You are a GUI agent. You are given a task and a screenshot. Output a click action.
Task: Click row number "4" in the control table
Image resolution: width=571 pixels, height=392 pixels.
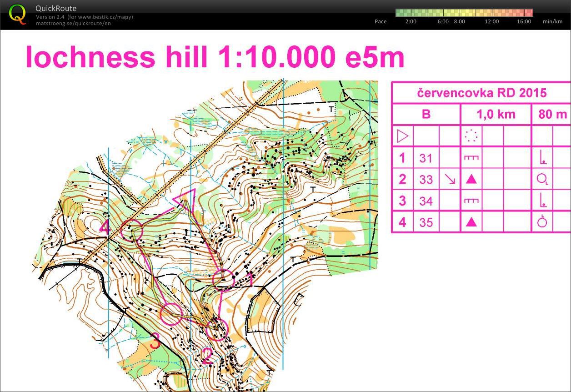coord(402,222)
